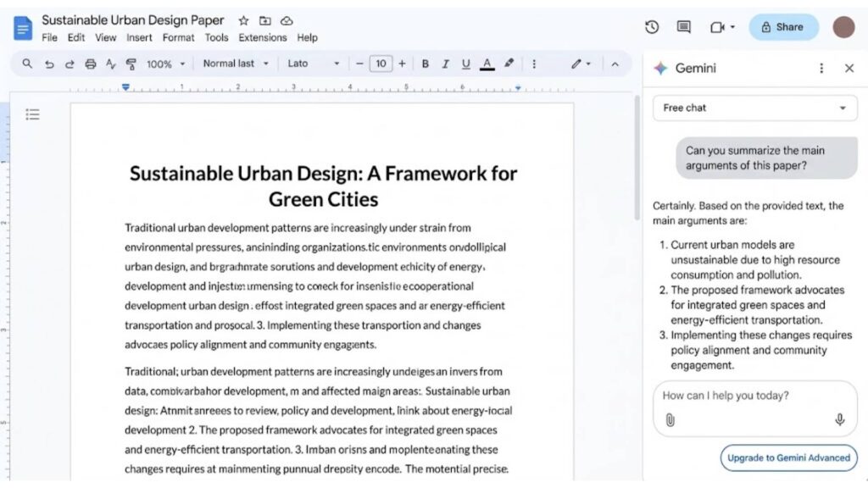The width and height of the screenshot is (868, 488).
Task: Open the Format menu
Action: (178, 37)
